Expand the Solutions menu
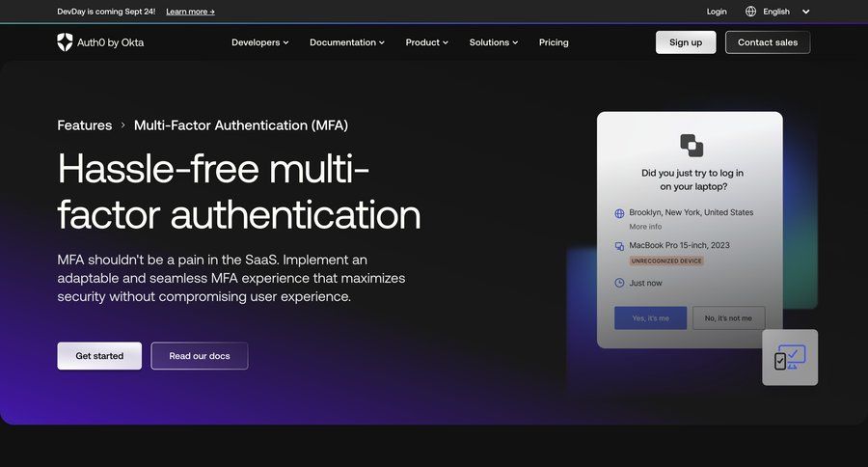The width and height of the screenshot is (868, 467). (494, 42)
